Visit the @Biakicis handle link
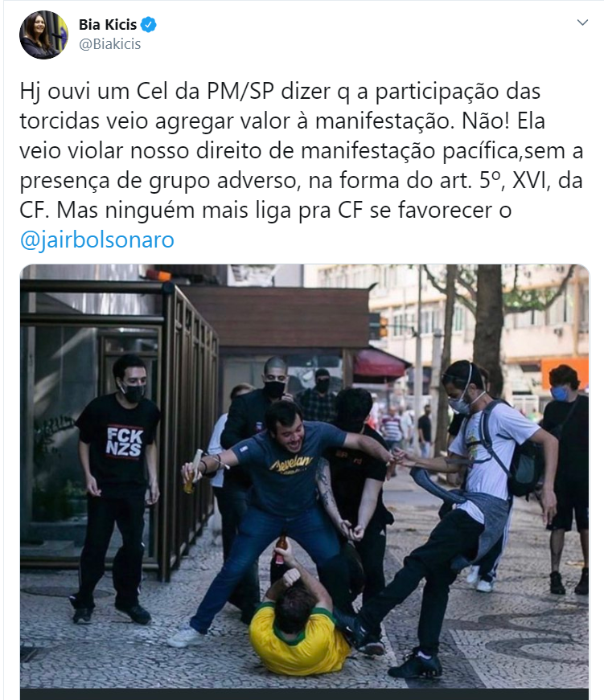This screenshot has width=604, height=700. (110, 44)
